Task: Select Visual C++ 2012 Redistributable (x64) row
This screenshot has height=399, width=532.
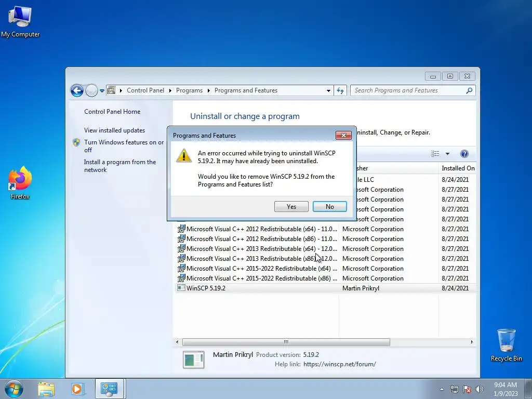Action: pyautogui.click(x=326, y=229)
